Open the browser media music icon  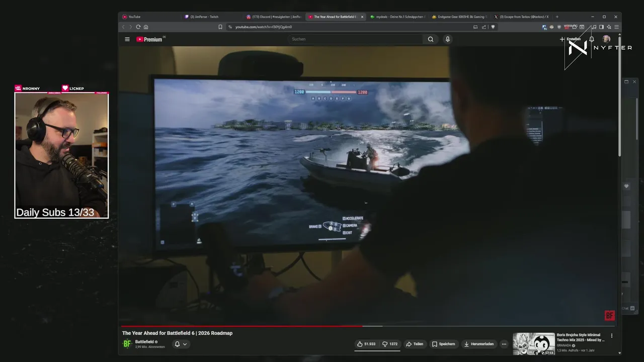pos(594,27)
